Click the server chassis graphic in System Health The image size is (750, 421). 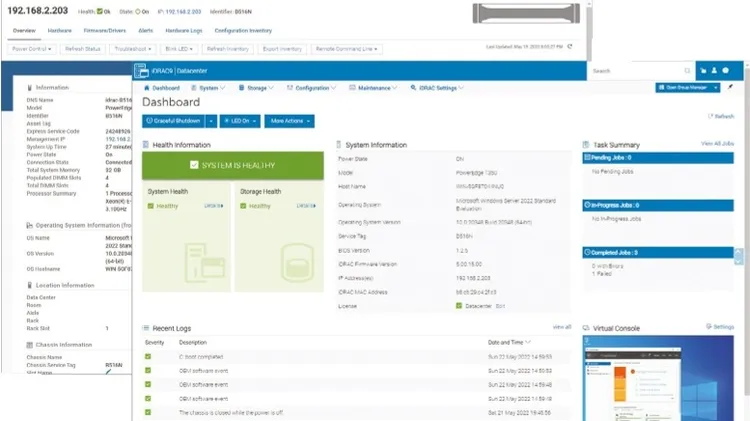pos(204,263)
